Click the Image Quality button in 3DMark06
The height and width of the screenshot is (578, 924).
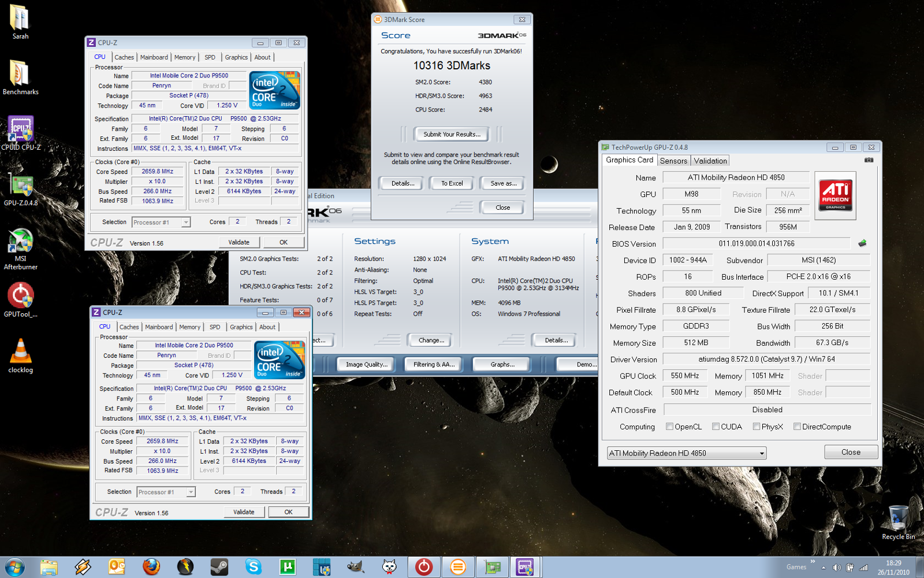tap(366, 364)
